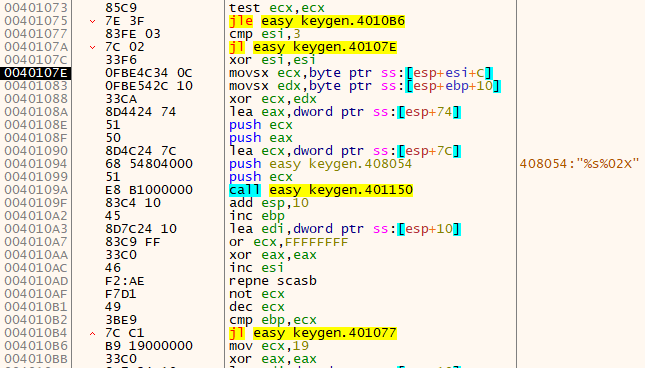Select the 'xor eax,eax' instruction at 004010AA
Viewport: 645px width, 368px height.
[x=273, y=255]
